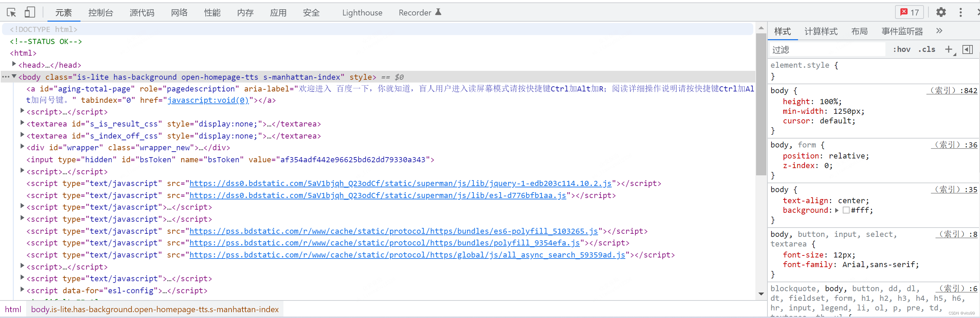Viewport: 980px width, 318px height.
Task: Open source link (索引):842
Action: click(952, 90)
